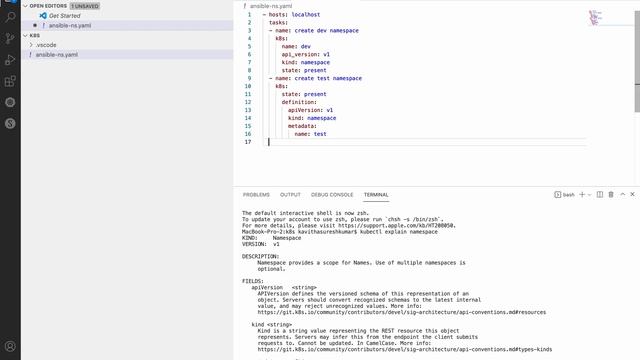Click the editor vertical scrollbar
Screen dimensions: 640x360
click(637, 61)
